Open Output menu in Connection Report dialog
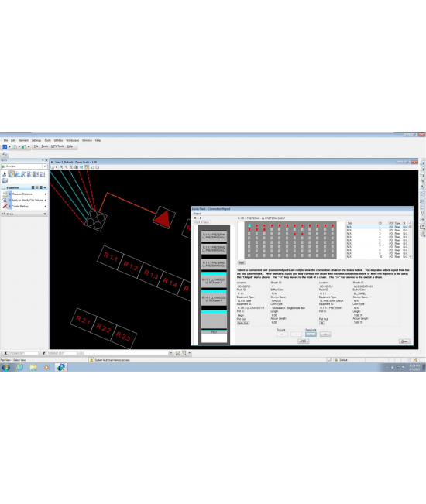426x504 pixels. 197,214
